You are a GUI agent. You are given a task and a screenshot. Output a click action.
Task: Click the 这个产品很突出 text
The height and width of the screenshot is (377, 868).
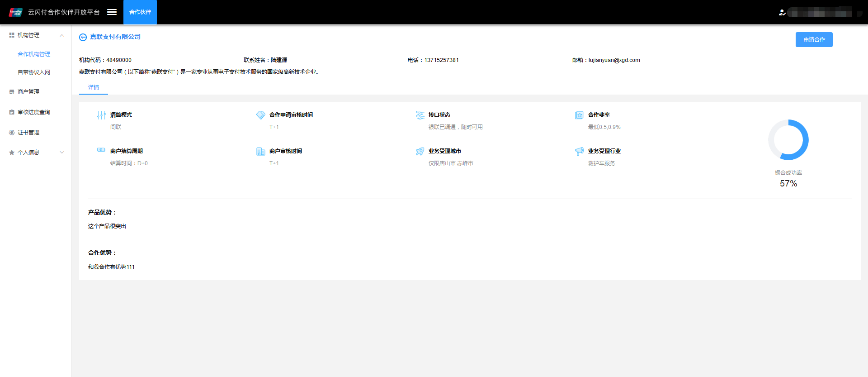[x=107, y=226]
